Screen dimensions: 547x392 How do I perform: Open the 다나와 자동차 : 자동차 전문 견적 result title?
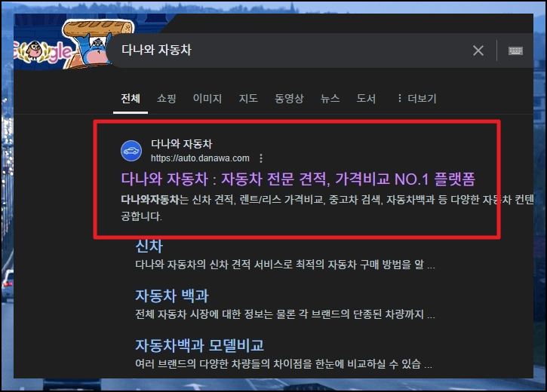click(298, 179)
